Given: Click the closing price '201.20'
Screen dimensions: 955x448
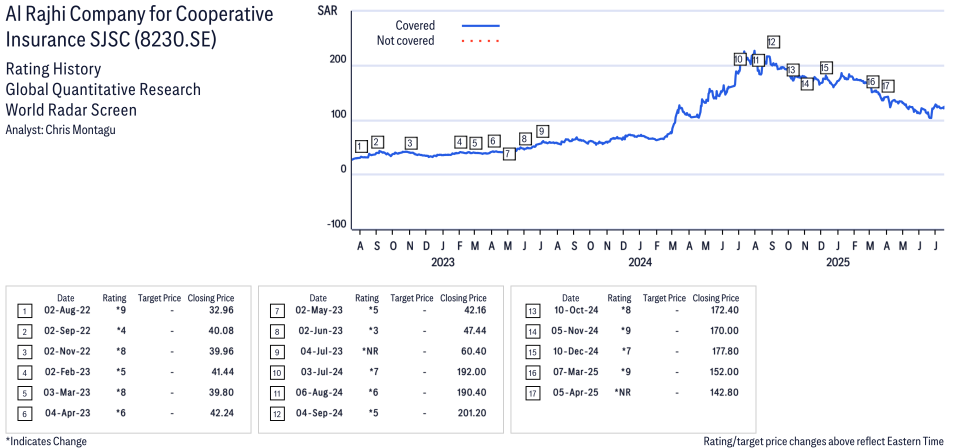Looking at the screenshot, I should (472, 412).
